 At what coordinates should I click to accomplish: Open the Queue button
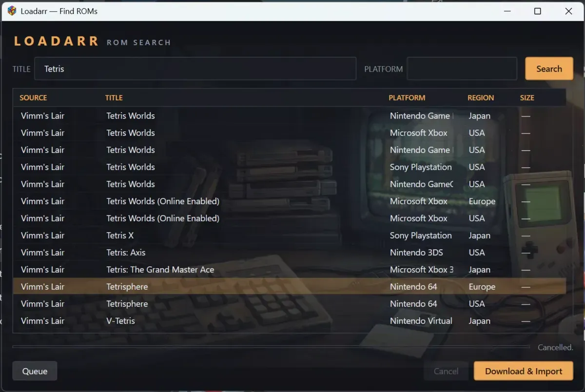35,371
